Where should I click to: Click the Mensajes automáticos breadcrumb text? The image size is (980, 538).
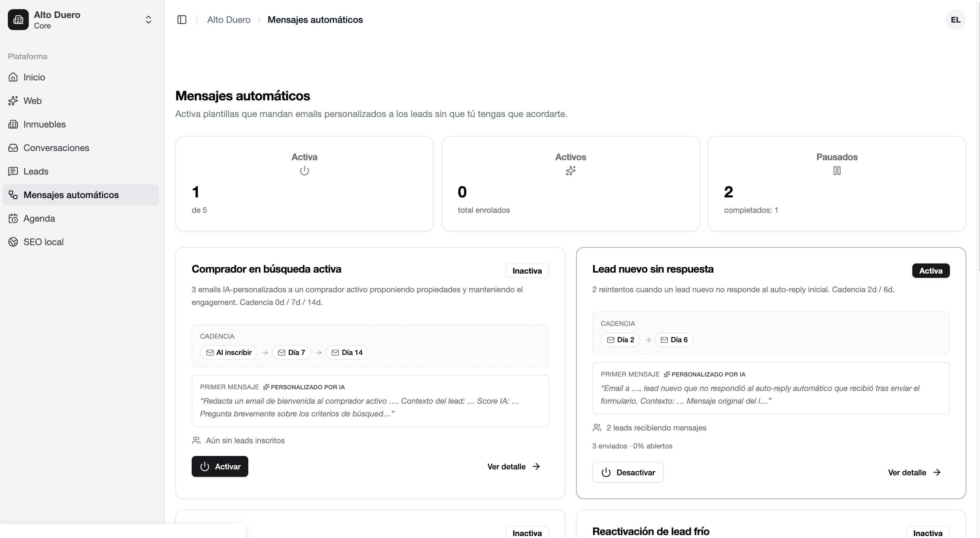coord(315,20)
